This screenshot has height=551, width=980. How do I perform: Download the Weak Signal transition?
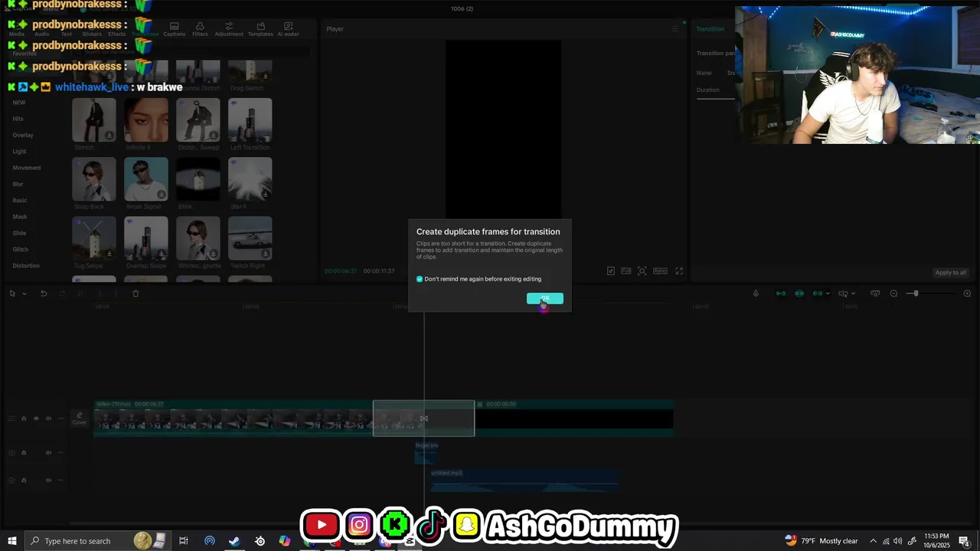(x=162, y=194)
